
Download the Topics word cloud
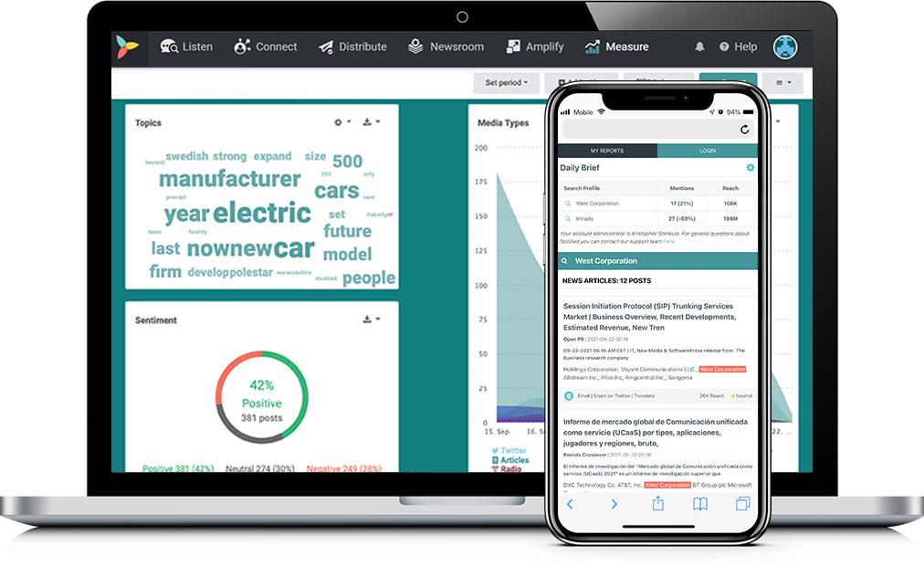coord(366,122)
